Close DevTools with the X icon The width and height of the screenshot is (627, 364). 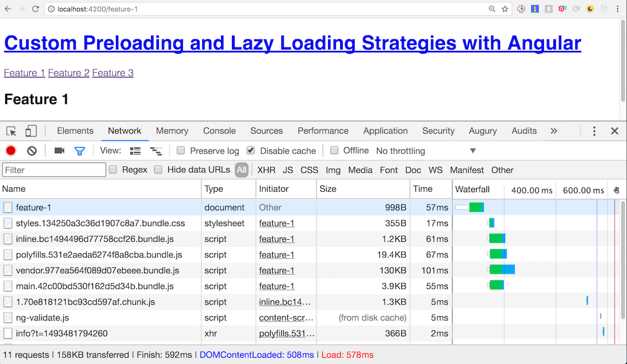point(614,131)
